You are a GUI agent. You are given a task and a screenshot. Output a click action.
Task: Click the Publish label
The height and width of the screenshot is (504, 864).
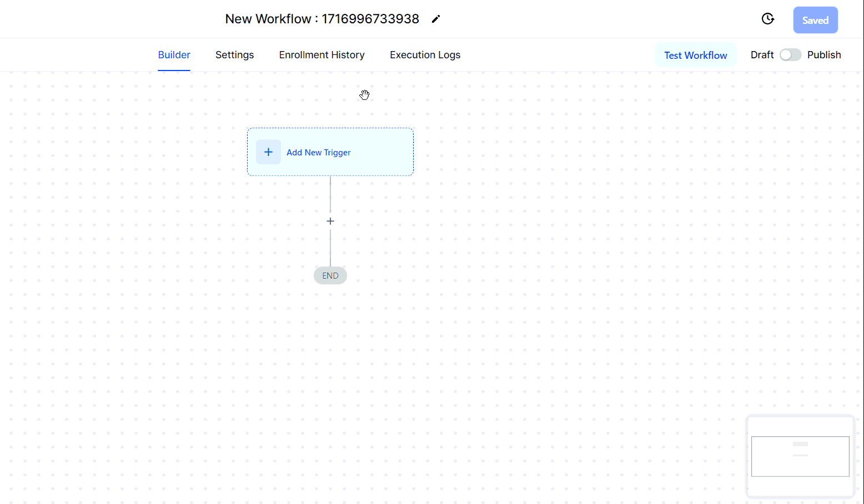pyautogui.click(x=824, y=55)
